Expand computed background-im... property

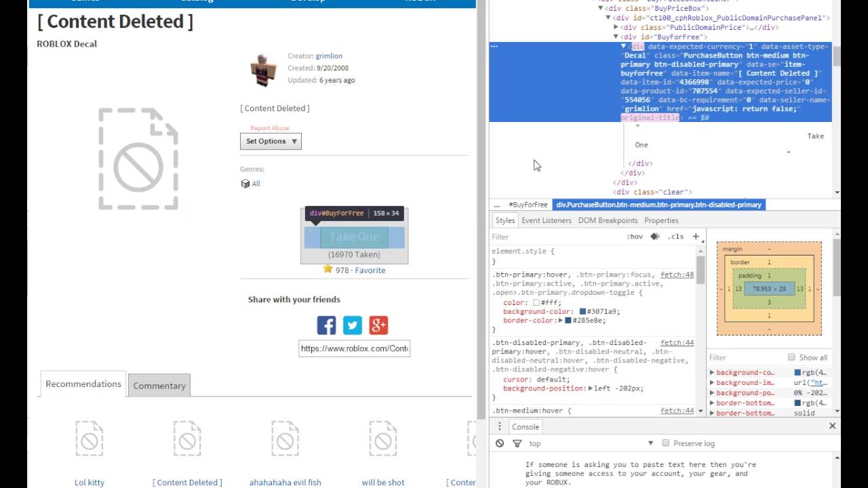pyautogui.click(x=712, y=383)
